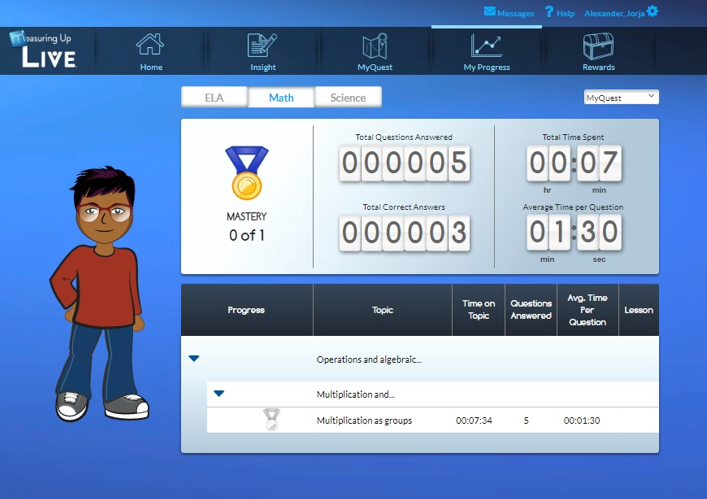
Task: Click the Insight menu label
Action: [263, 67]
